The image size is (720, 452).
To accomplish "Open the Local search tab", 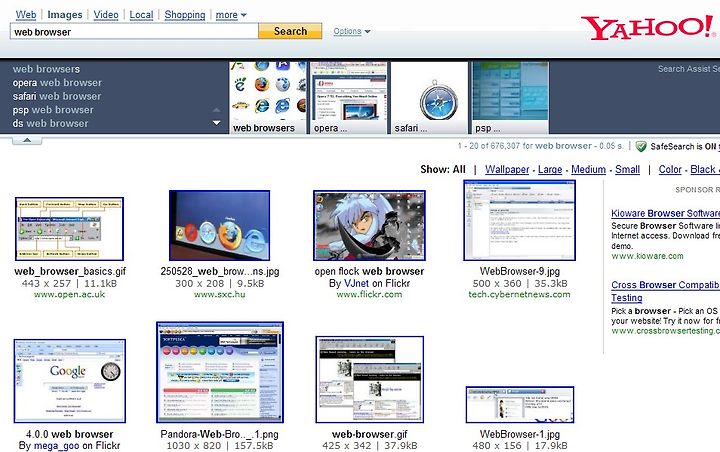I will tap(141, 15).
